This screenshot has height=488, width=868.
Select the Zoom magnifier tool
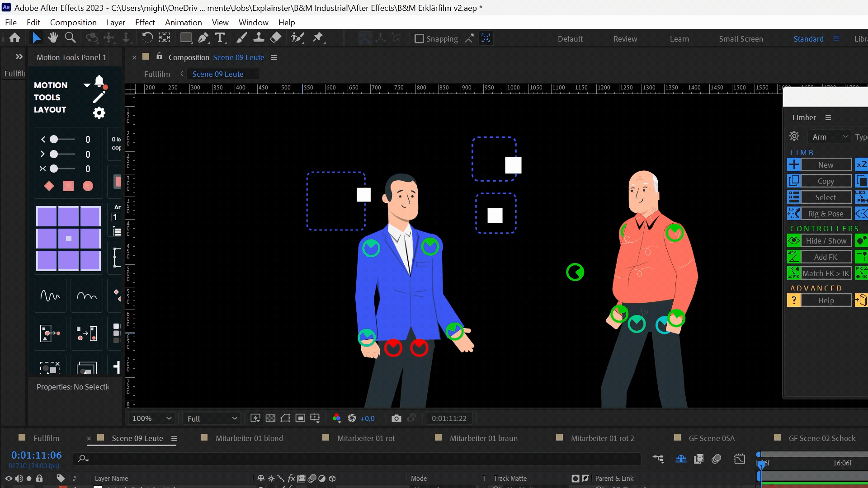tap(70, 38)
